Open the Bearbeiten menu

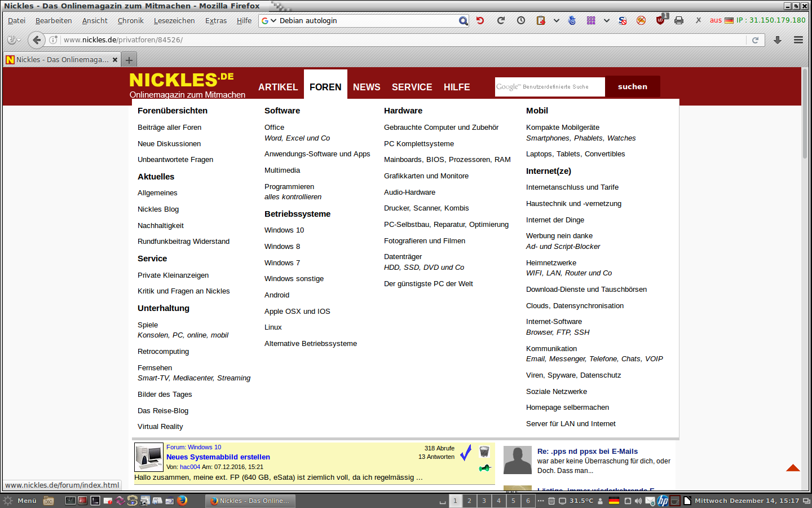tap(54, 21)
